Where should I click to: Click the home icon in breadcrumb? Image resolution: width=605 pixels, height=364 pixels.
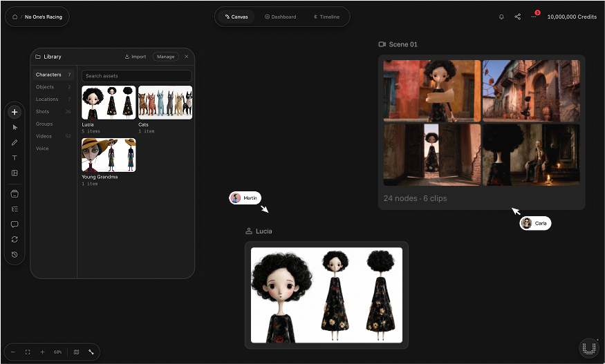click(x=15, y=17)
